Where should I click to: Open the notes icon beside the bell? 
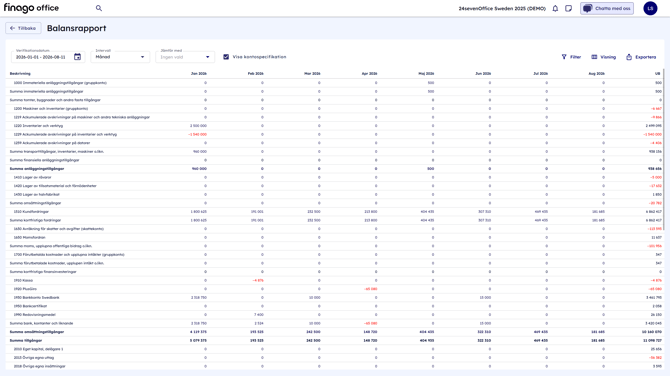tap(568, 9)
